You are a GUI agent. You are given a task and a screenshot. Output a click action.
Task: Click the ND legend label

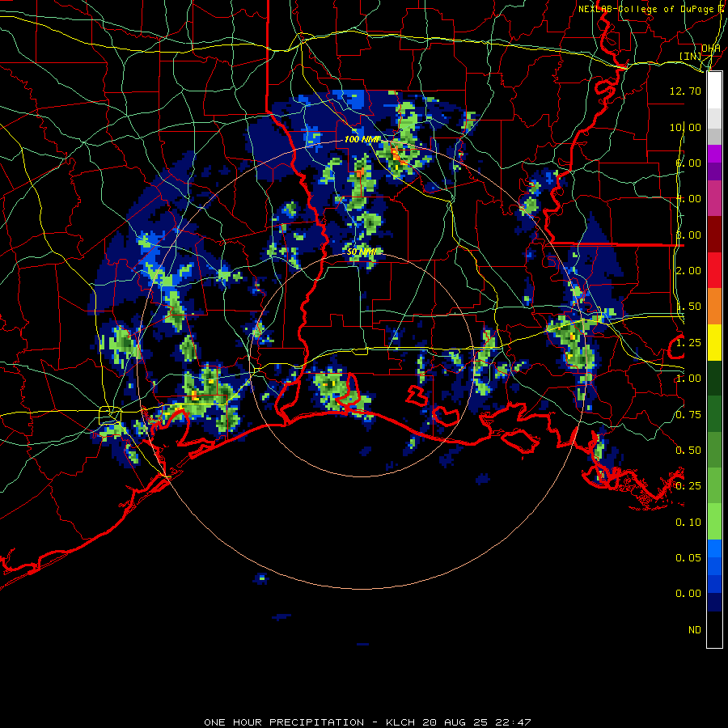pos(695,630)
